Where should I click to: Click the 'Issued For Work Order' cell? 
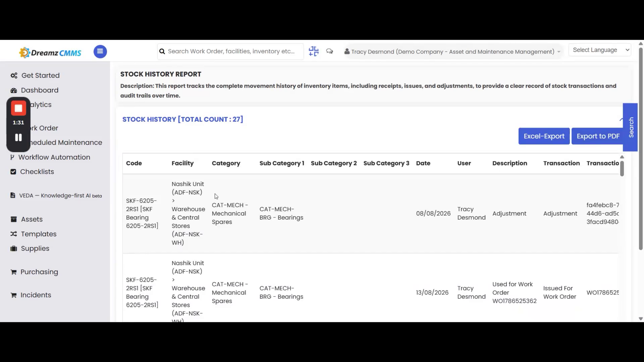560,293
